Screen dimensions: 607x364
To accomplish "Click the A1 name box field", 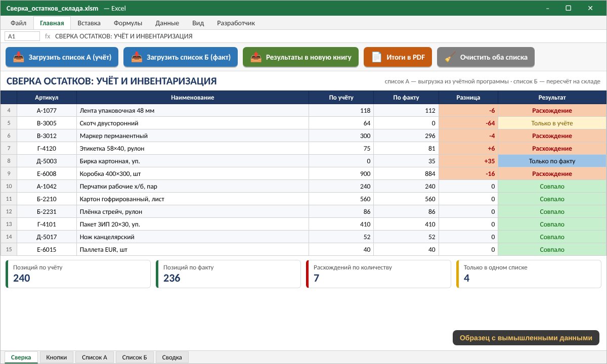I will click(22, 36).
